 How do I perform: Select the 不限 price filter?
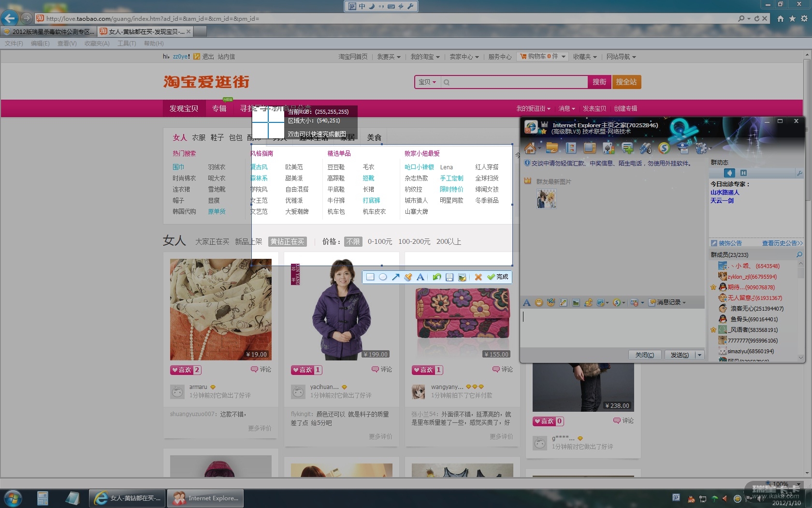pyautogui.click(x=353, y=241)
